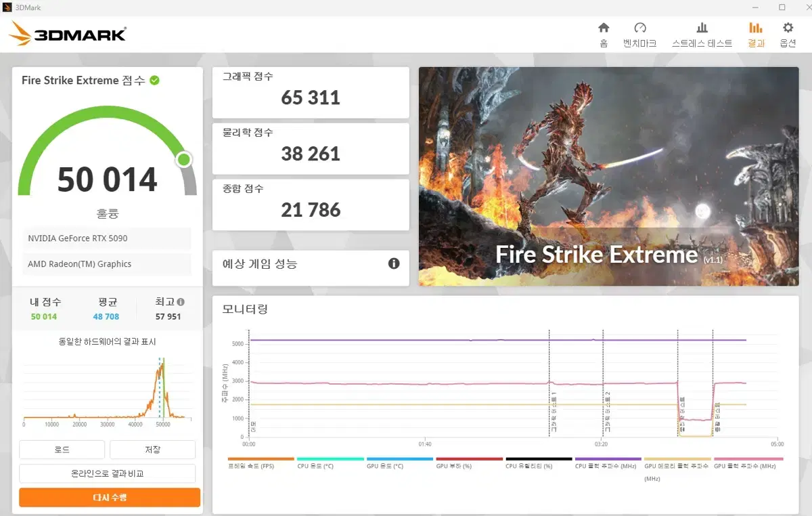Click the 종합 점수 21 786 card

311,205
